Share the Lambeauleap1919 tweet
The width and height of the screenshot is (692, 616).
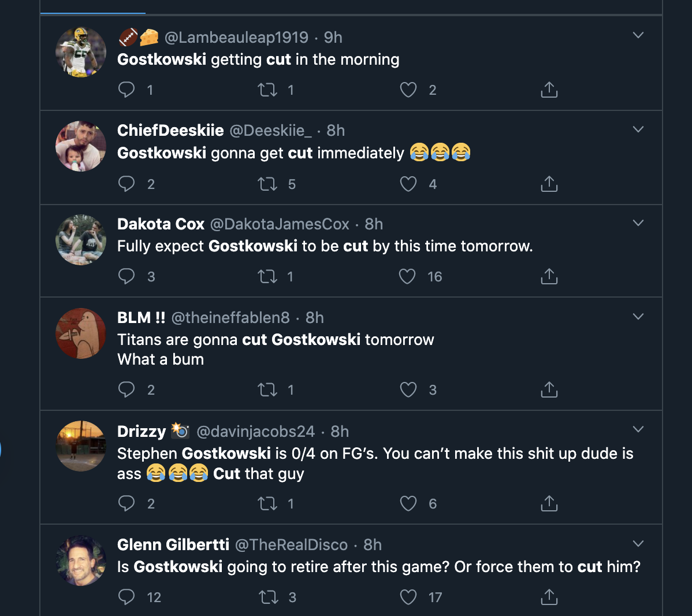pyautogui.click(x=549, y=90)
